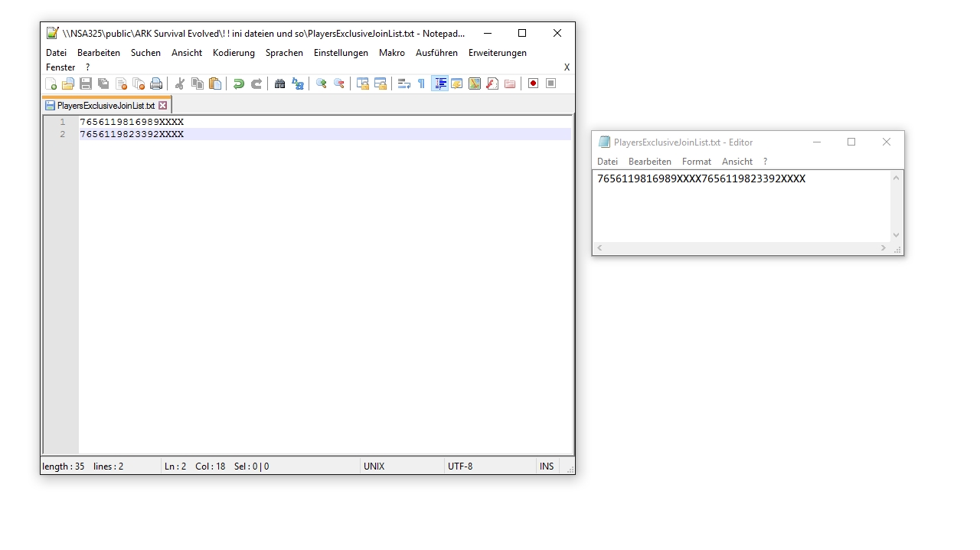The image size is (980, 550).
Task: Click the Close document toolbar icon
Action: [x=121, y=83]
